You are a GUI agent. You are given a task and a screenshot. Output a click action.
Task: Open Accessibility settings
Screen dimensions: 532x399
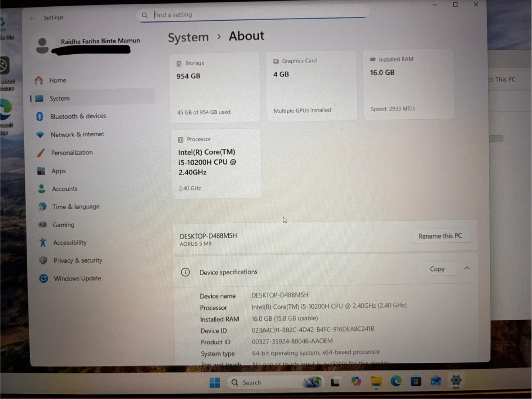tap(69, 243)
